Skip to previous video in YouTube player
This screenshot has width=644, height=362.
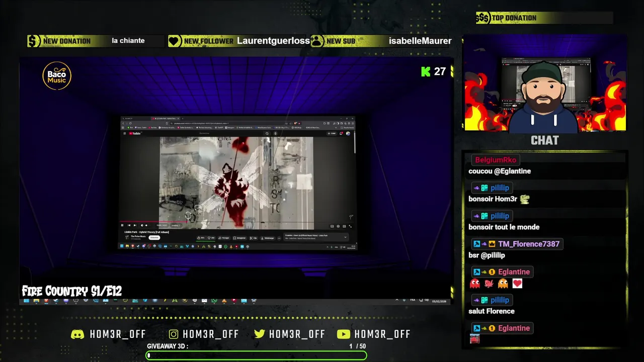coord(129,225)
